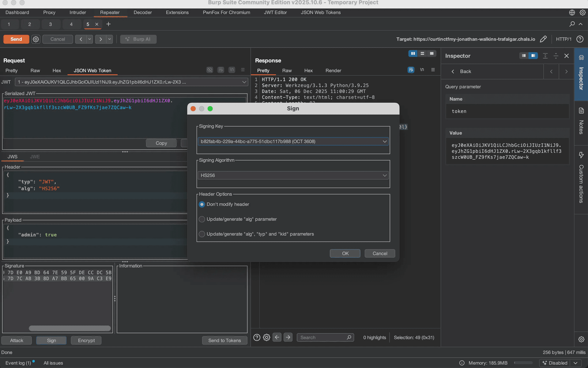Open Custom actions side panel icon
The height and width of the screenshot is (368, 588).
pos(581,155)
